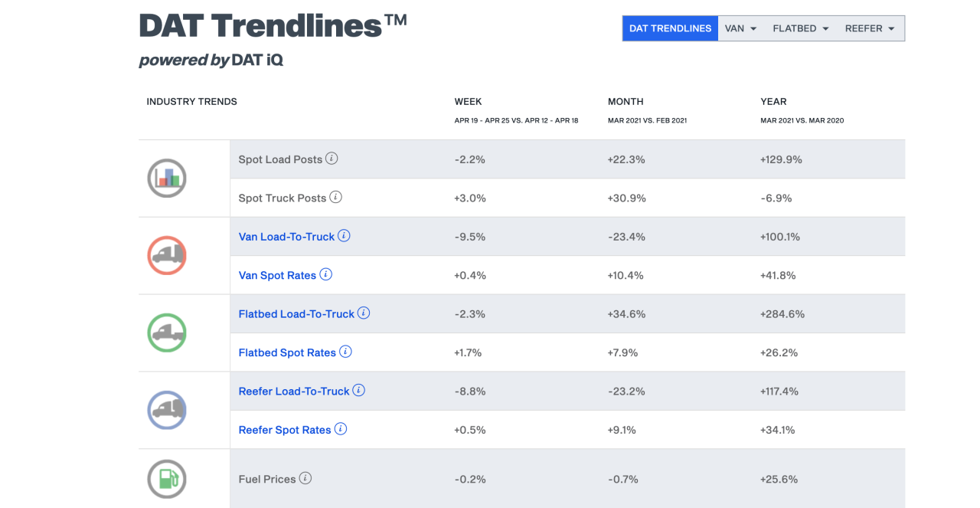Viewport: 980px width, 508px height.
Task: Click info icon next to Van Spot Rates
Action: click(x=325, y=274)
